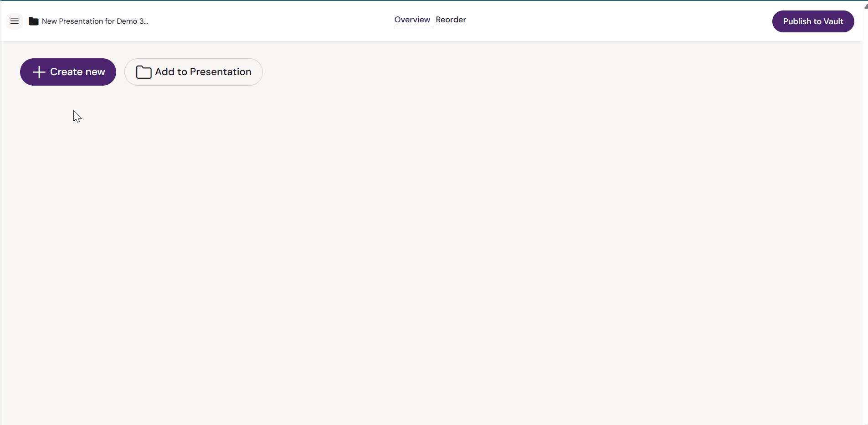
Task: Click the 'Add to Presentation' text label
Action: pyautogui.click(x=203, y=72)
